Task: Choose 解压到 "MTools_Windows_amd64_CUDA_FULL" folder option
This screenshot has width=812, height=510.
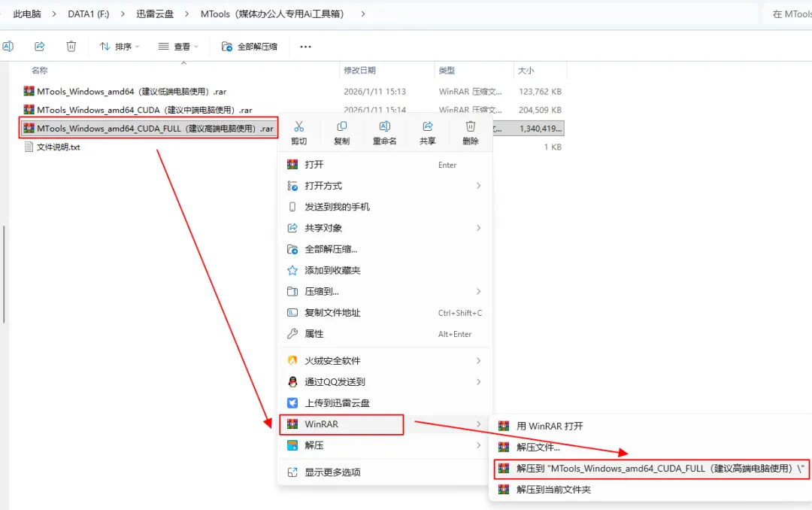Action: (650, 469)
